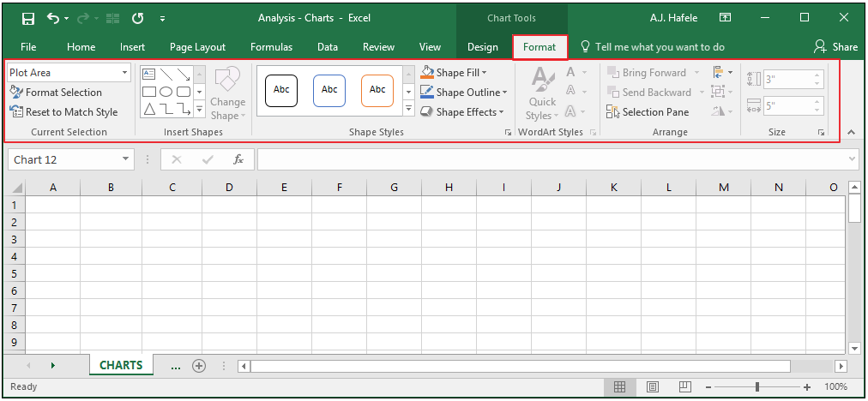Screen dimensions: 868x401
Task: Select the Text Box shape icon
Action: point(149,75)
